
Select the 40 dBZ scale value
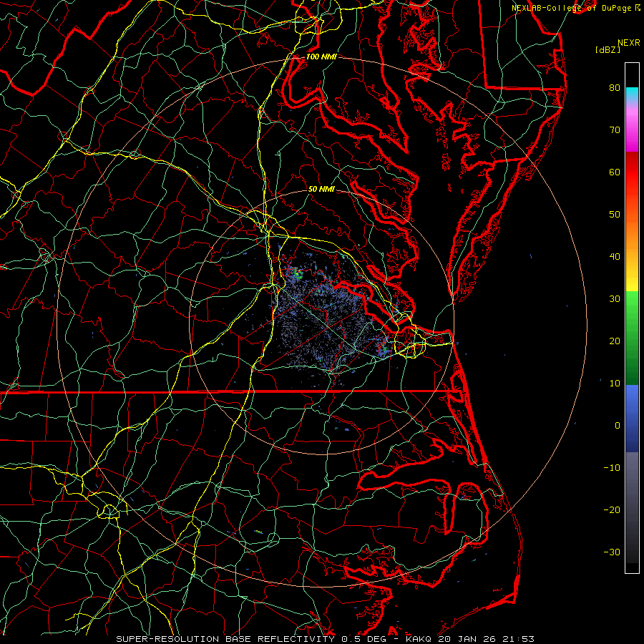pos(614,256)
